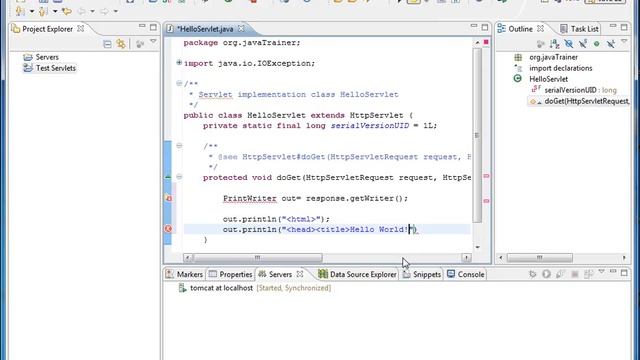
Task: Click the underlined PrintWriter type in code
Action: 250,198
